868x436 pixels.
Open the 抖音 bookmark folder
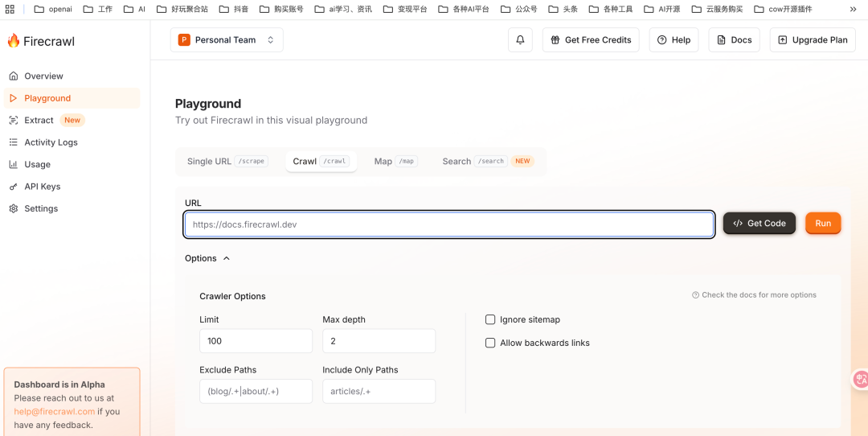tap(234, 9)
